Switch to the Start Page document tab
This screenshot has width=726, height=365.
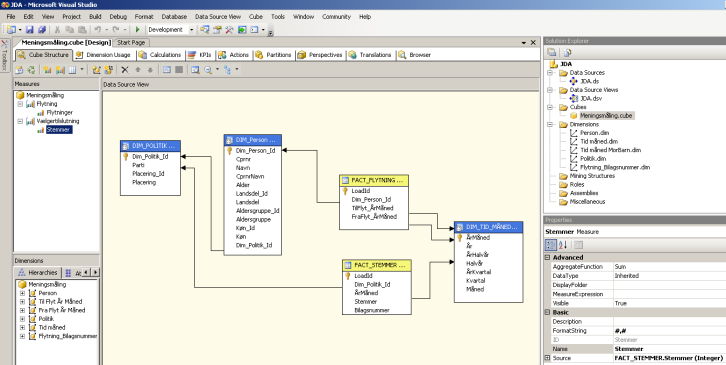(x=131, y=43)
